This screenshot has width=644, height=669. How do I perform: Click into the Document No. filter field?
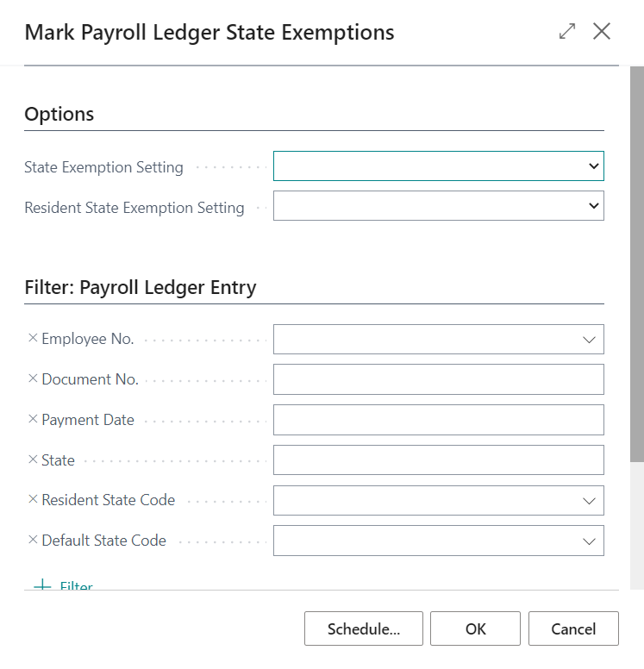(439, 379)
